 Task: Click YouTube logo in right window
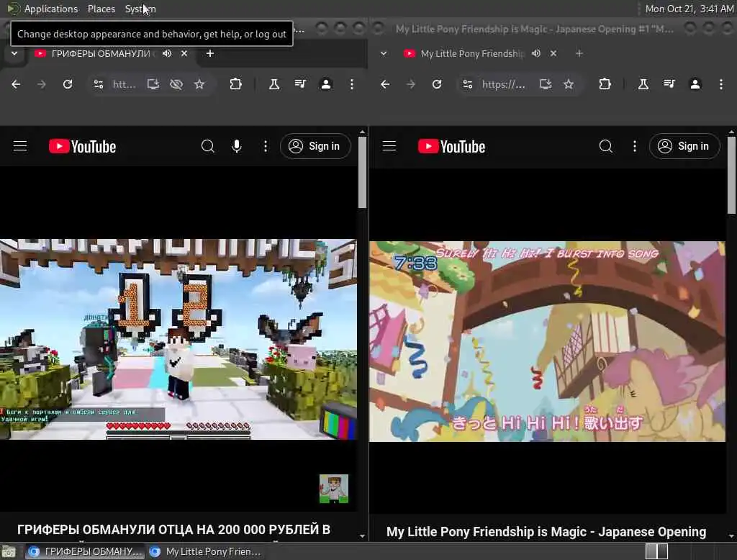pos(452,147)
